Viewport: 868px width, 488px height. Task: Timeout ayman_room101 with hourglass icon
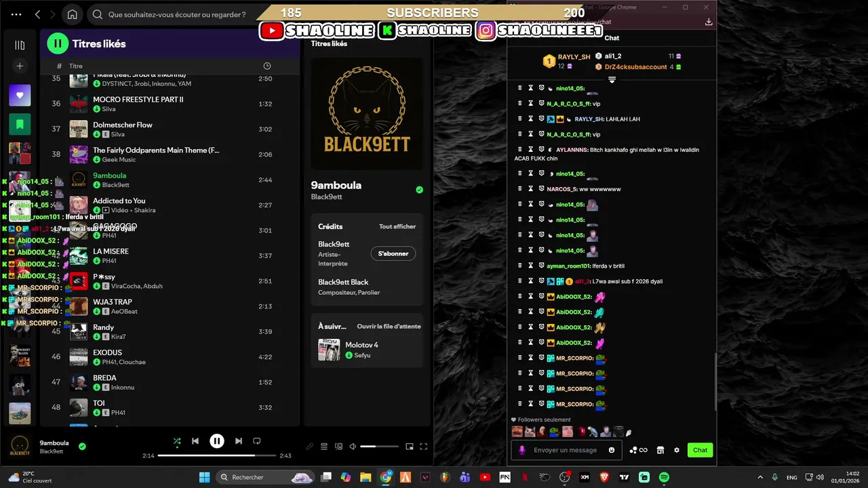tap(531, 266)
